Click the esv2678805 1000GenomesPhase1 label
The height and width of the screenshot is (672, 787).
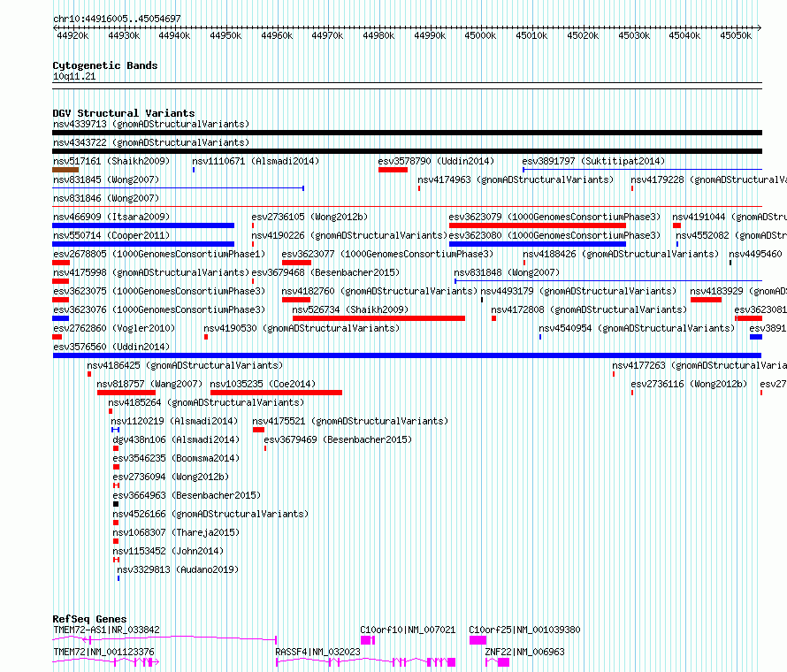[159, 254]
